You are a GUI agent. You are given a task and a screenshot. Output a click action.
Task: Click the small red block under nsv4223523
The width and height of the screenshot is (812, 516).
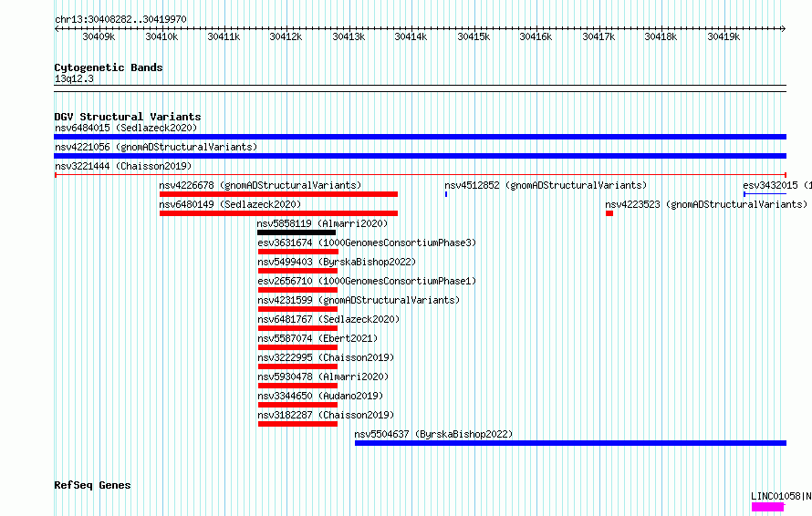click(609, 213)
